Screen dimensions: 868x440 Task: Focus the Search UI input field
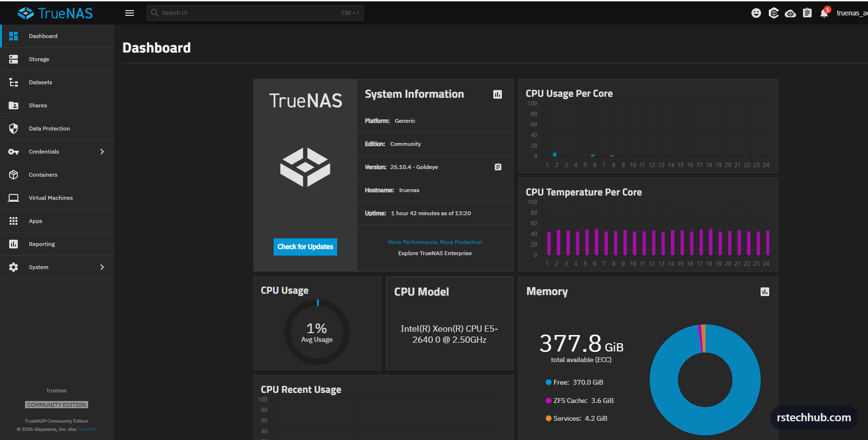coord(255,13)
